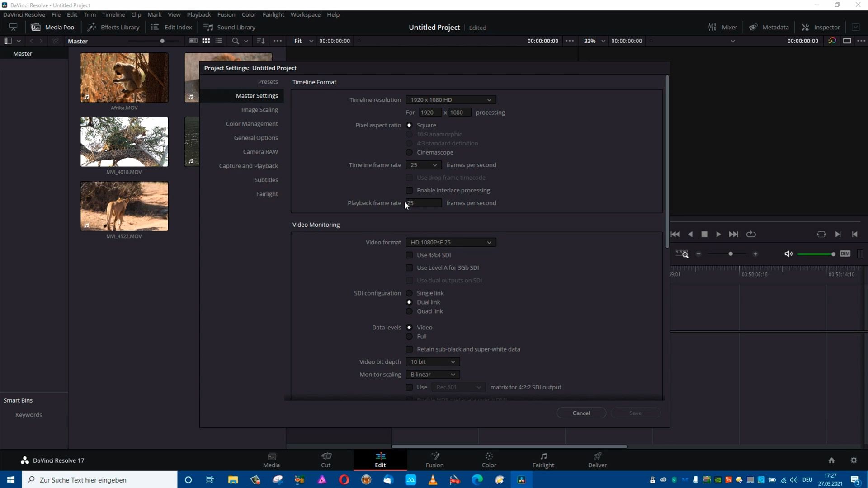Open the source viewer Fit zoom dropdown
Viewport: 868px width, 488px height.
[303, 41]
